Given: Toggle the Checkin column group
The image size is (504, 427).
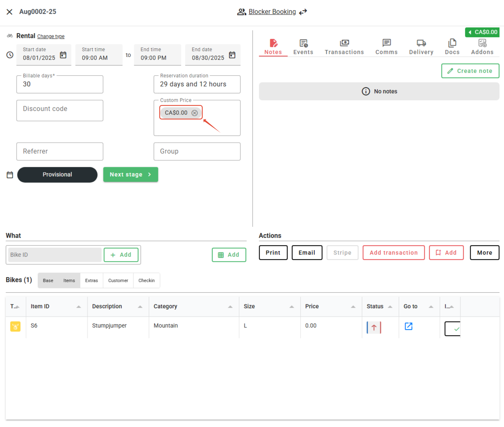Looking at the screenshot, I should click(146, 280).
